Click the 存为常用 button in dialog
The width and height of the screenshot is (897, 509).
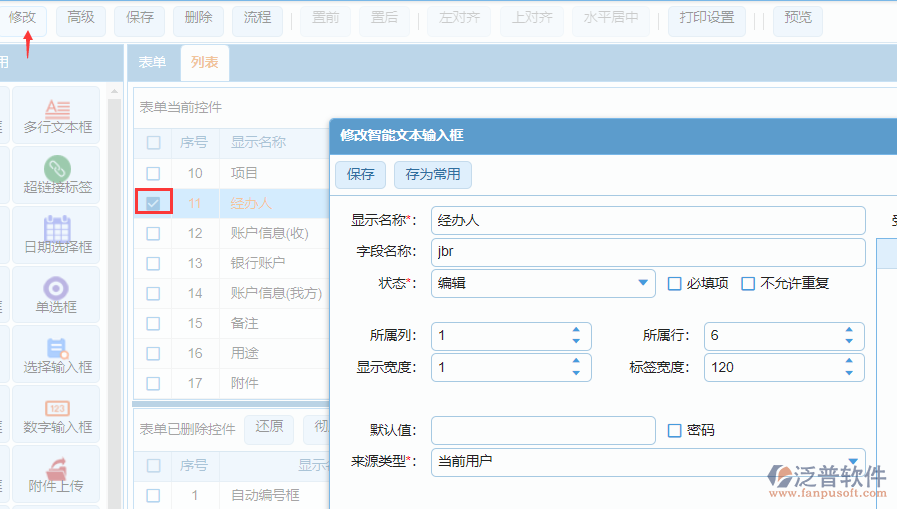433,174
